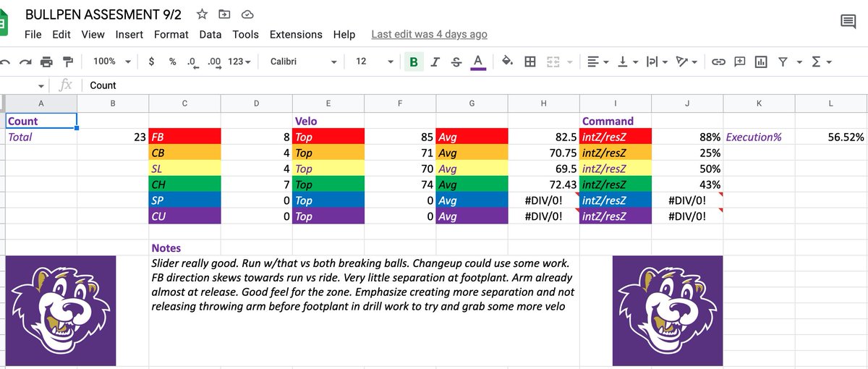This screenshot has height=369, width=868.
Task: Select column H header
Action: 543,104
